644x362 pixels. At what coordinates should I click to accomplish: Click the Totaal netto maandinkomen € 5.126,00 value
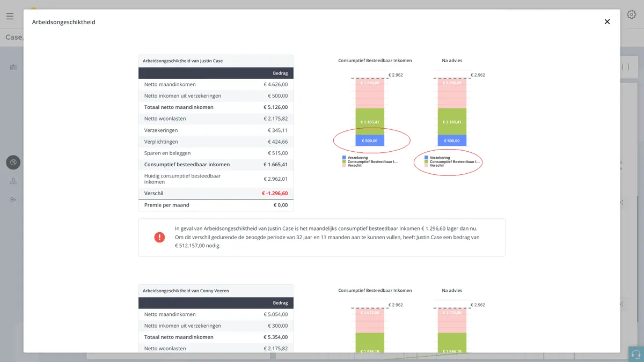click(275, 107)
